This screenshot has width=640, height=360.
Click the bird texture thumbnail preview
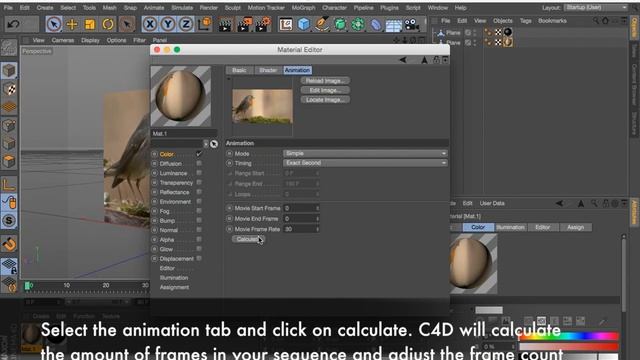coord(262,107)
